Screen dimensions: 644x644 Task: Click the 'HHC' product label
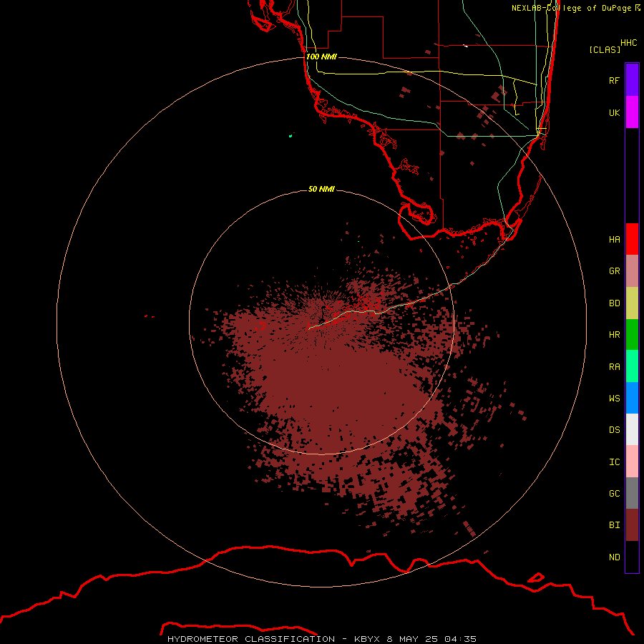point(629,43)
